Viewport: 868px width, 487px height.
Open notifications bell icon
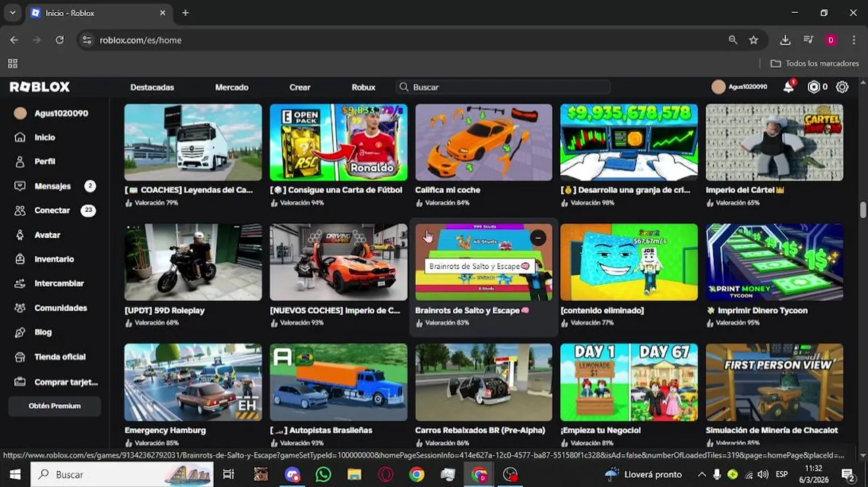tap(789, 87)
